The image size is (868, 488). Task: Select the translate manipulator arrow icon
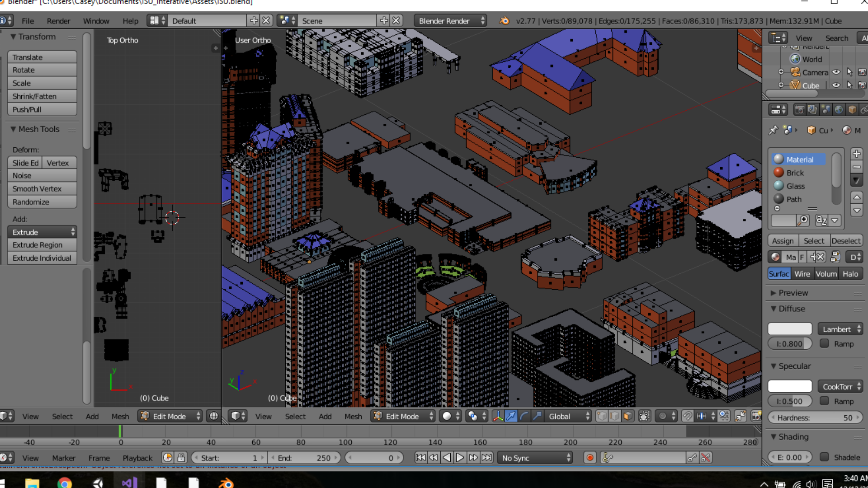(x=511, y=416)
